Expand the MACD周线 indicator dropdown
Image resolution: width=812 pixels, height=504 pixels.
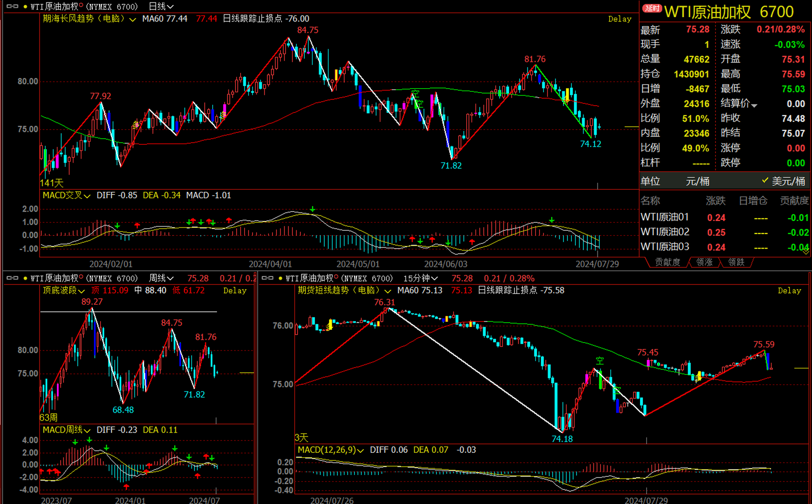pyautogui.click(x=87, y=430)
